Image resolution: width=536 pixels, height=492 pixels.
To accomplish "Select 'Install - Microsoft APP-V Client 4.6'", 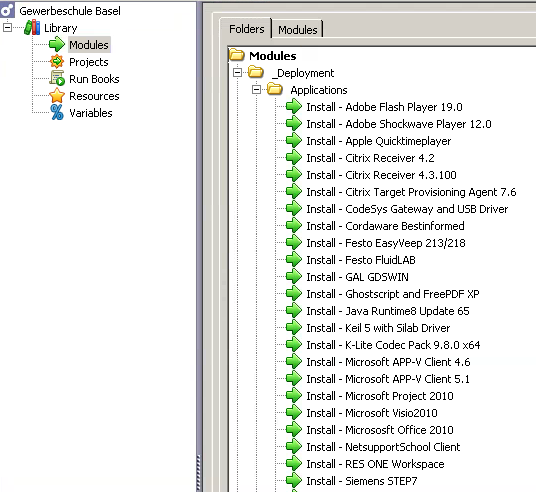I will (388, 362).
